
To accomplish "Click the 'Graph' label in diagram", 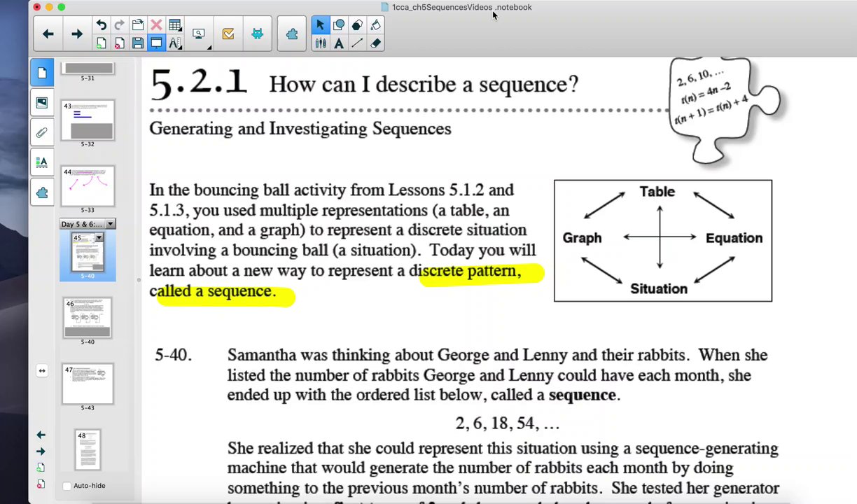I will [582, 238].
